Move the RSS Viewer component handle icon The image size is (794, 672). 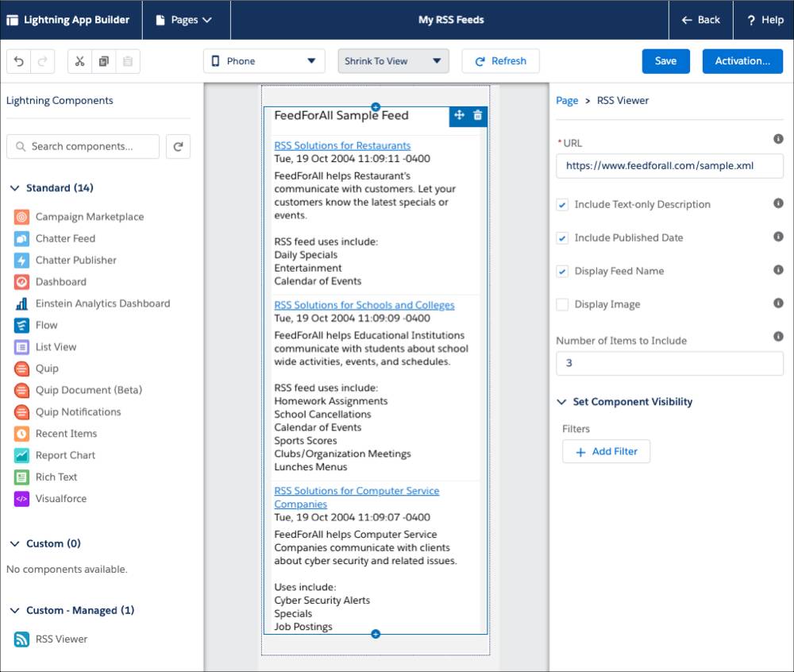pos(459,115)
